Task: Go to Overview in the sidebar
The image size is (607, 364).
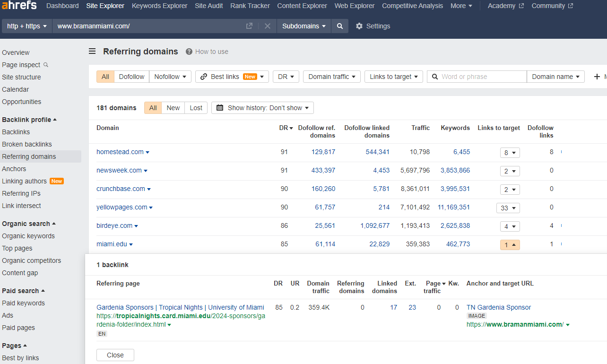Action: click(x=16, y=52)
